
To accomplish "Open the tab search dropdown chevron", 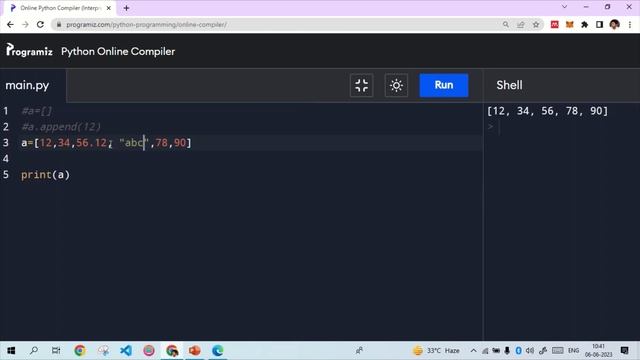I will 564,7.
